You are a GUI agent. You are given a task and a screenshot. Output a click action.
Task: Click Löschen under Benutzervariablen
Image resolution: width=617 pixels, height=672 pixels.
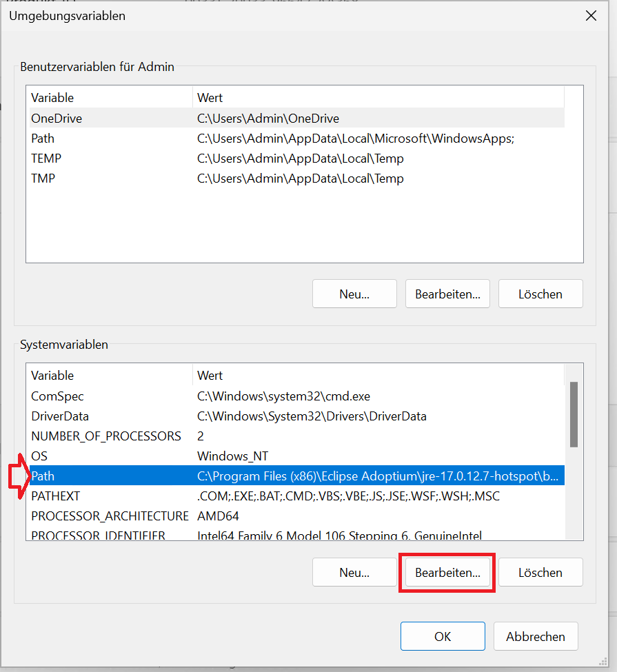point(540,294)
